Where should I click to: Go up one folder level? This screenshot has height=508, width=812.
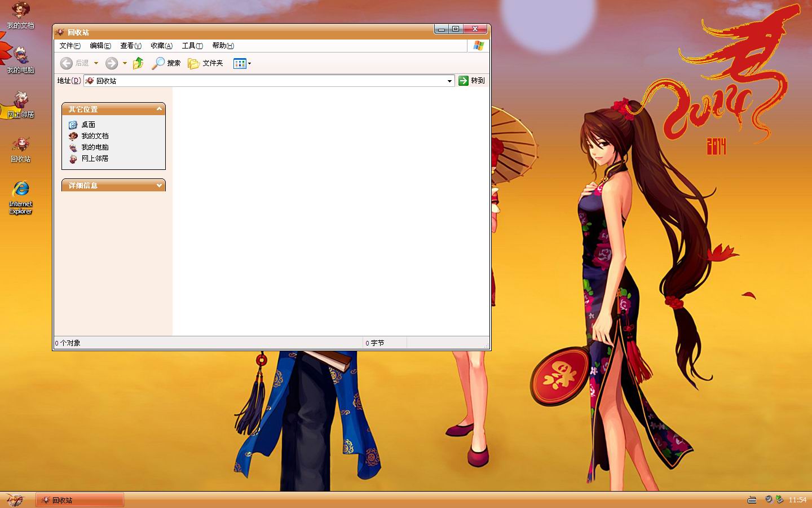138,63
